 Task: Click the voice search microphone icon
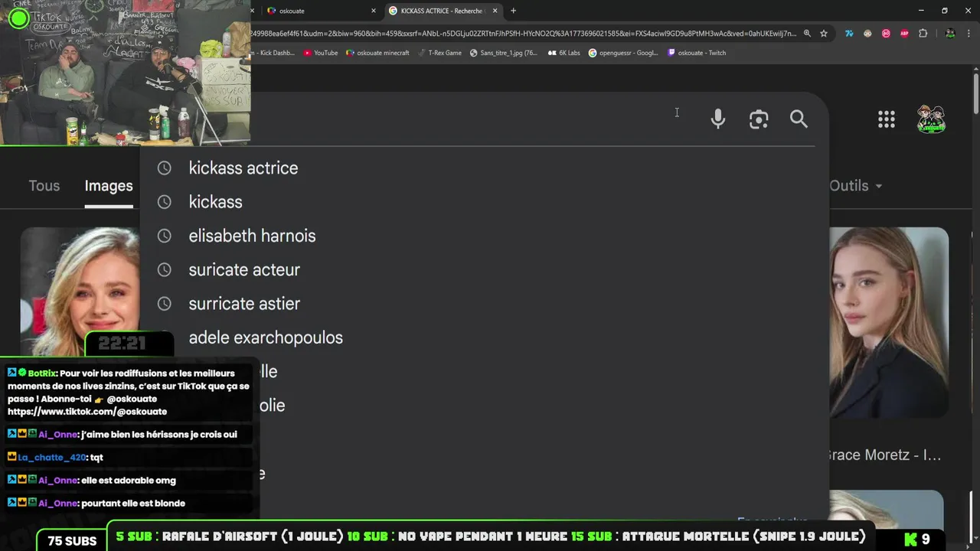[x=717, y=119]
